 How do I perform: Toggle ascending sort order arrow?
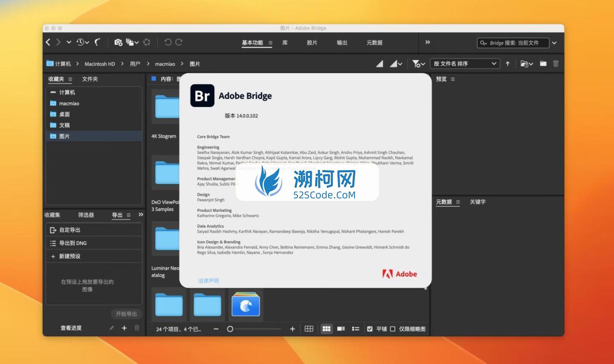508,63
